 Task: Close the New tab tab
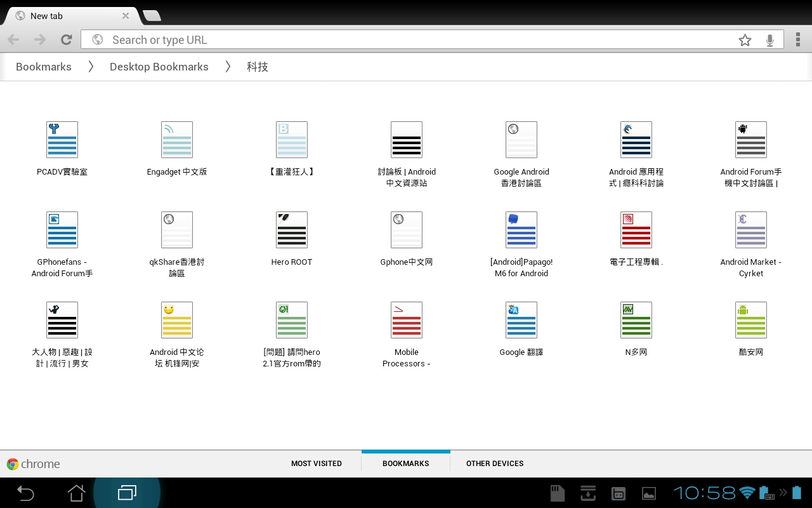tap(126, 16)
